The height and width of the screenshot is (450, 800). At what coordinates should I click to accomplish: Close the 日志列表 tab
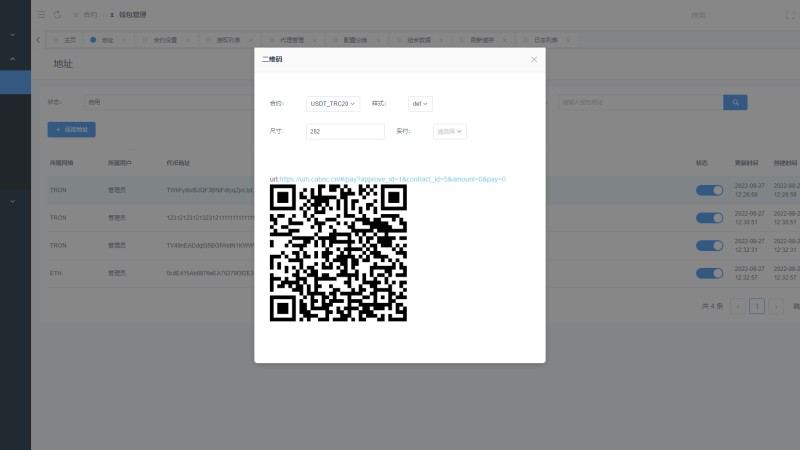pyautogui.click(x=568, y=40)
